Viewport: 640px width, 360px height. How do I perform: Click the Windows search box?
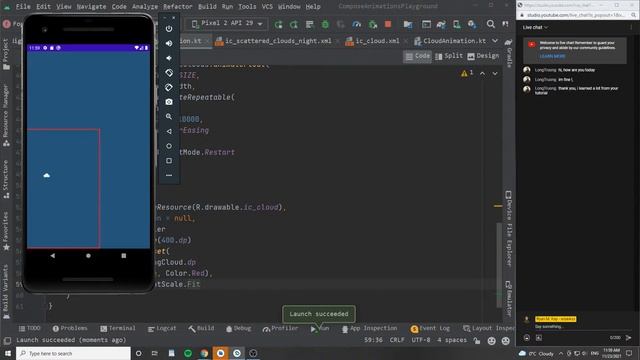pyautogui.click(x=73, y=353)
